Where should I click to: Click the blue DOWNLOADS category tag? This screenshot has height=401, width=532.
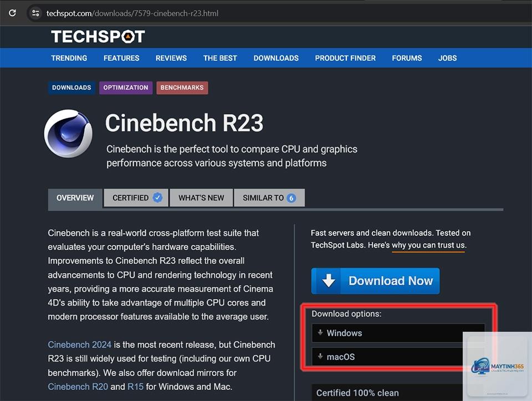pyautogui.click(x=71, y=88)
